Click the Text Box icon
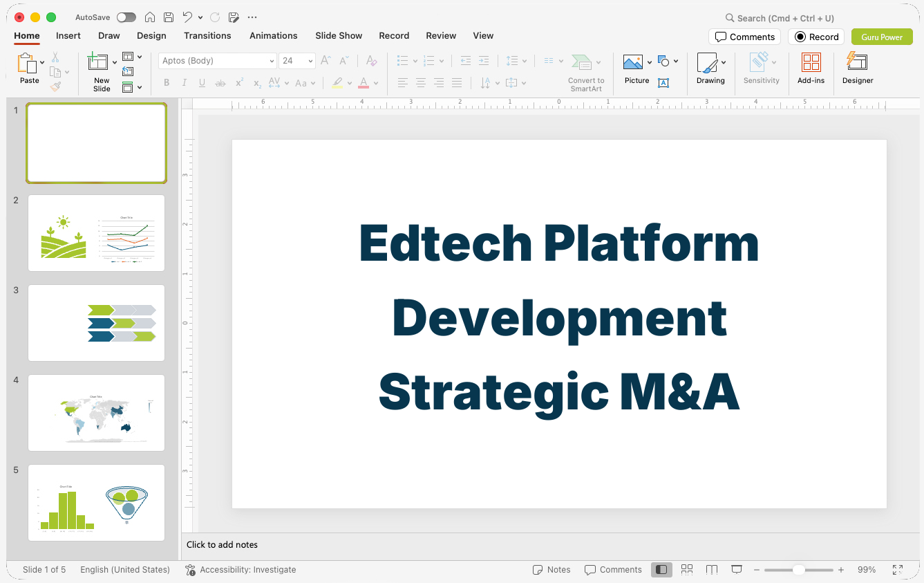The width and height of the screenshot is (924, 583). [x=663, y=83]
